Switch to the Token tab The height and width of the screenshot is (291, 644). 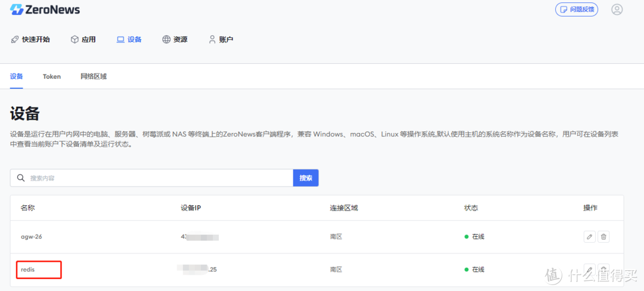tap(52, 76)
